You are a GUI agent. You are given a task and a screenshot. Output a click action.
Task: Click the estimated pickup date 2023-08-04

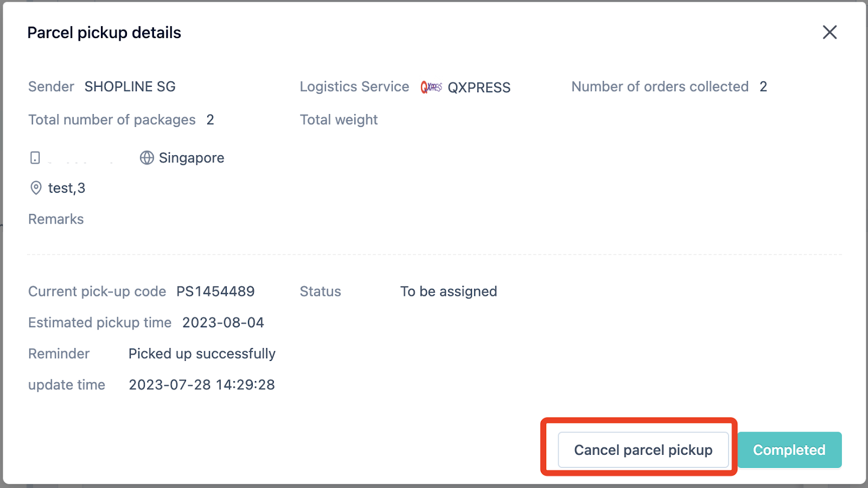point(223,322)
